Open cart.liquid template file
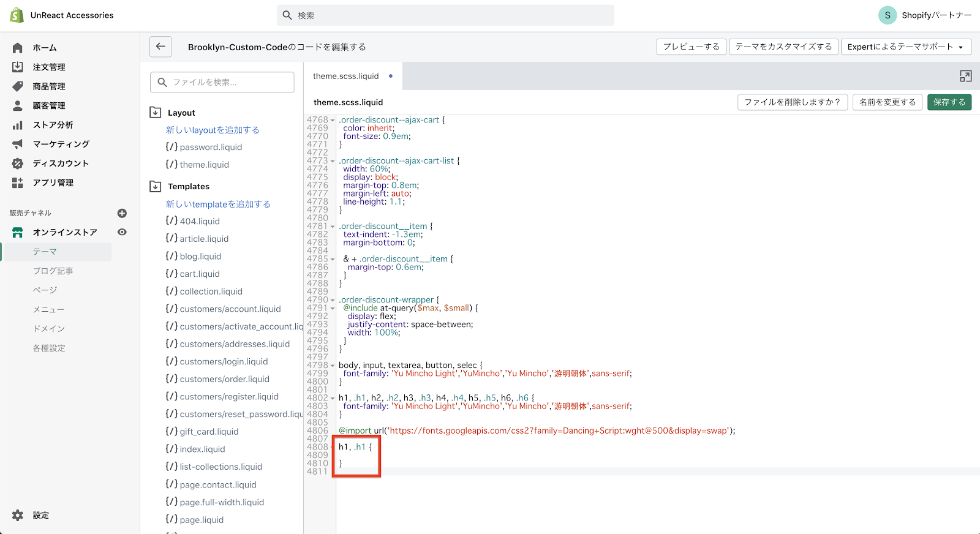The height and width of the screenshot is (534, 980). 199,274
